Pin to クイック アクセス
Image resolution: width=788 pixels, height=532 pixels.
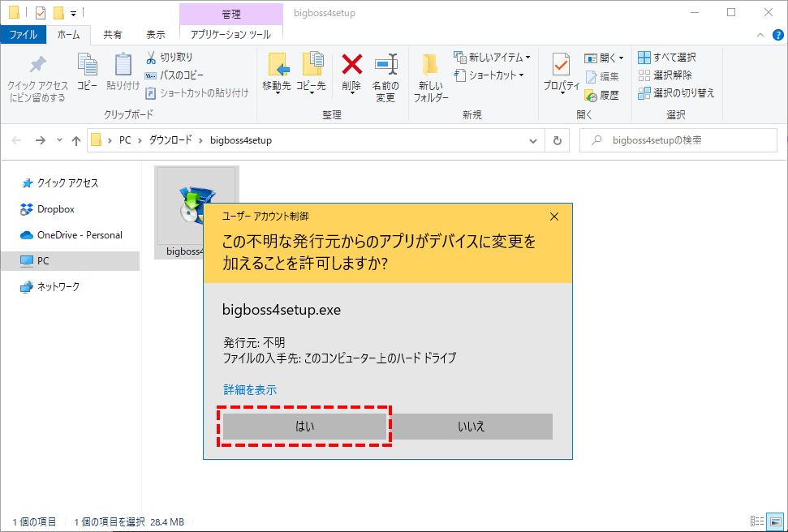tap(37, 78)
